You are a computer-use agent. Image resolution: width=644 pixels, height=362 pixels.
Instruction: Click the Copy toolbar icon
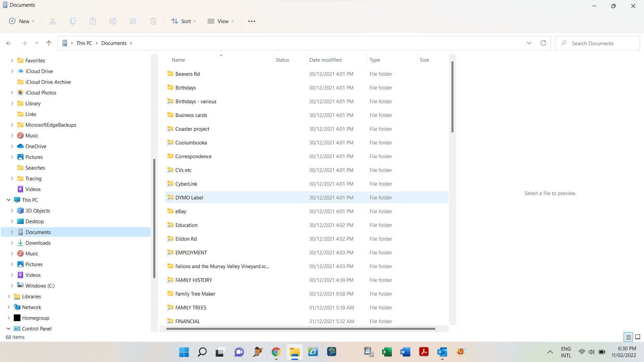pyautogui.click(x=73, y=21)
